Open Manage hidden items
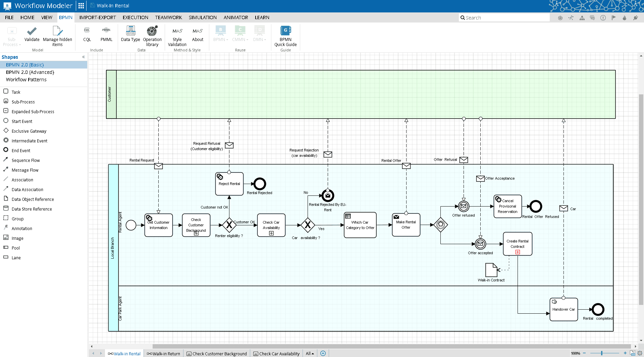 click(x=57, y=36)
